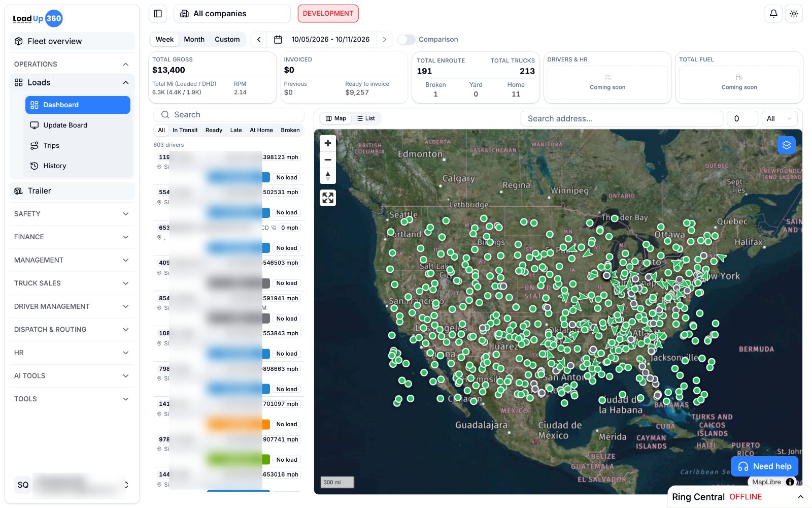
Task: Select the Week range
Action: click(164, 39)
